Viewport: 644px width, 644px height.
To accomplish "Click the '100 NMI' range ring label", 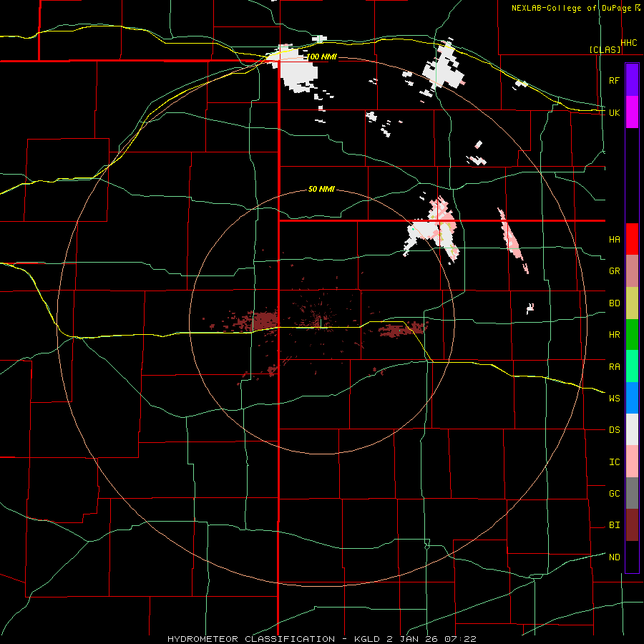I will 321,57.
